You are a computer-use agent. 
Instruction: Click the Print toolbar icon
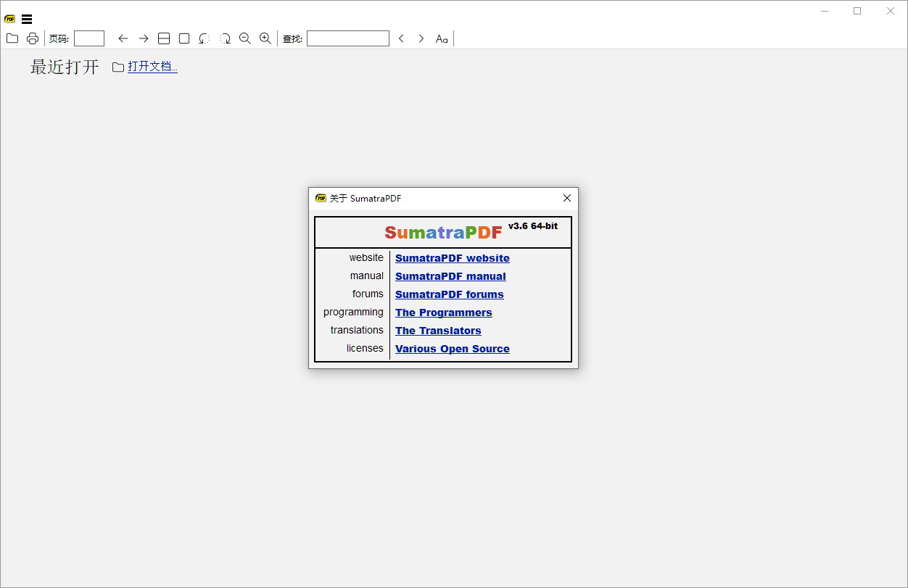coord(33,38)
